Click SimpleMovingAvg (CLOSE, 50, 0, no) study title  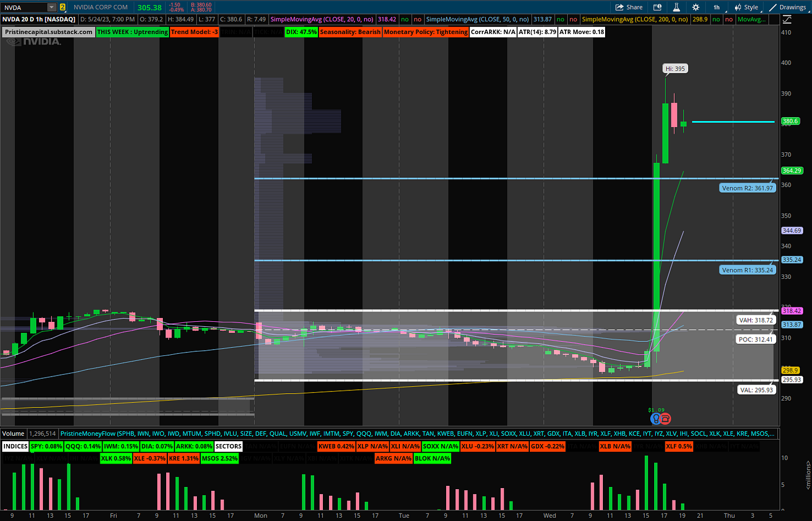pyautogui.click(x=478, y=20)
